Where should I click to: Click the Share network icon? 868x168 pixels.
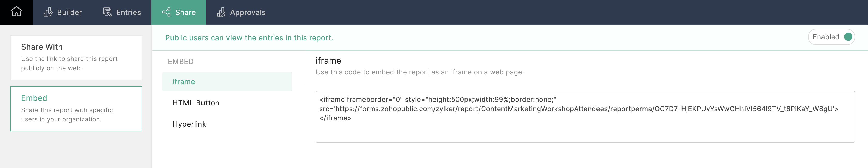tap(166, 12)
